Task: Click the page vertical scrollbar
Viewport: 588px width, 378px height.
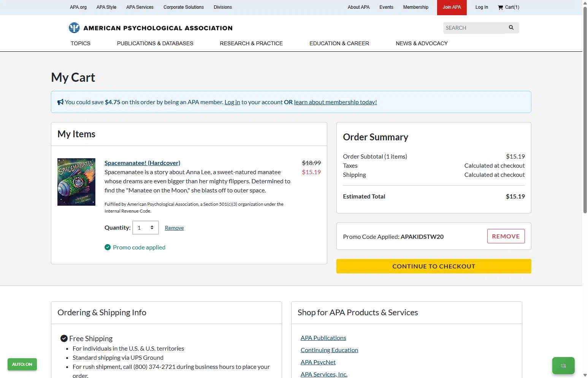Action: [x=585, y=110]
